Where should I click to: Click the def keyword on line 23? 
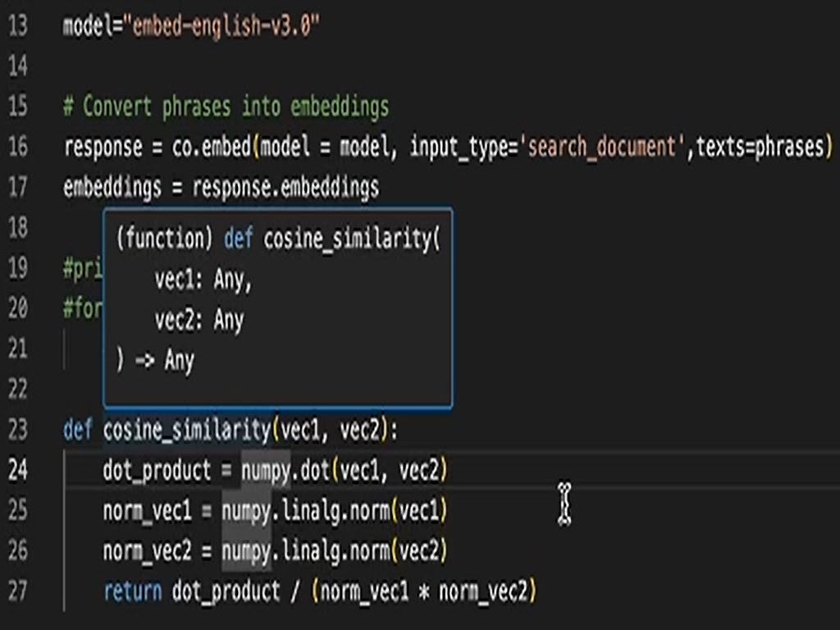(x=78, y=430)
